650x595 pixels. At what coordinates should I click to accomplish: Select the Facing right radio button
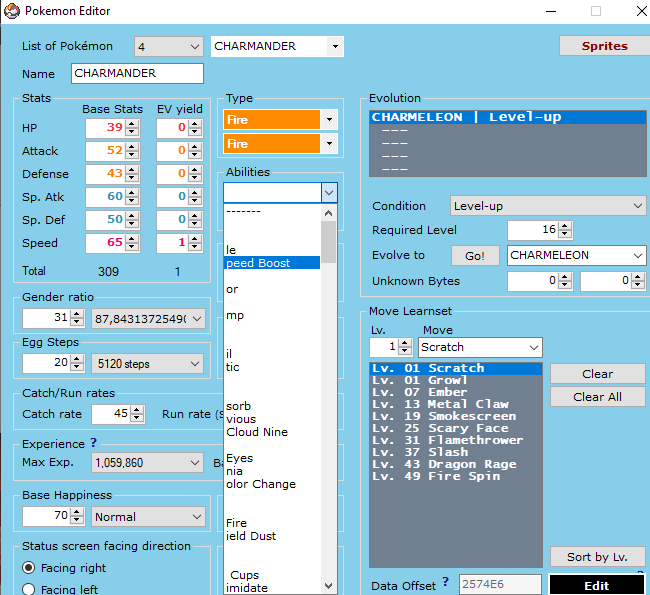pyautogui.click(x=28, y=568)
